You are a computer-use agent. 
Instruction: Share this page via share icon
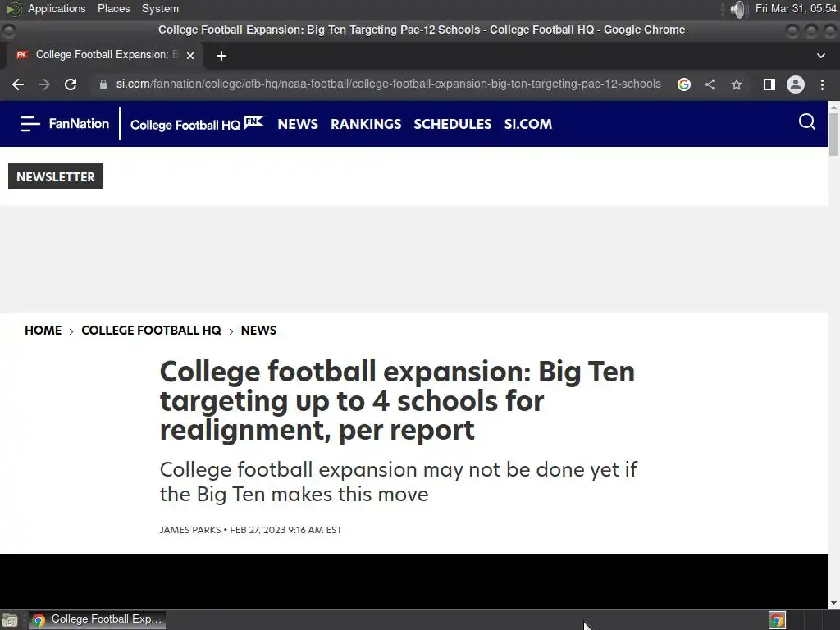[710, 84]
